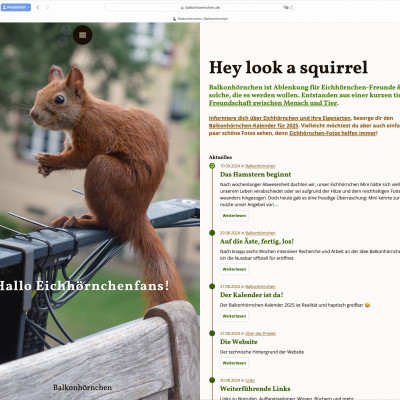Click Weiterlesen under 'Die Website'
Viewport: 400px width, 400px height.
[x=234, y=363]
